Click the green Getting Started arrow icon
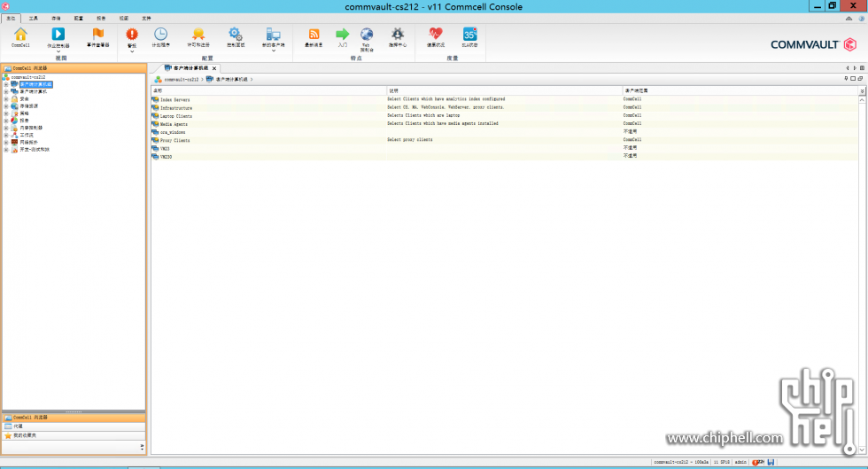Image resolution: width=868 pixels, height=469 pixels. (x=342, y=35)
